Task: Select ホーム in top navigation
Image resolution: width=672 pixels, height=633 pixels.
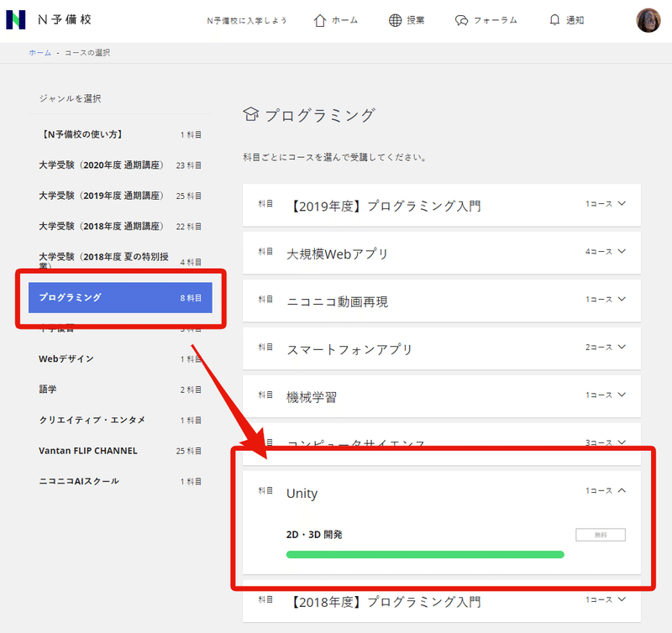Action: click(345, 20)
